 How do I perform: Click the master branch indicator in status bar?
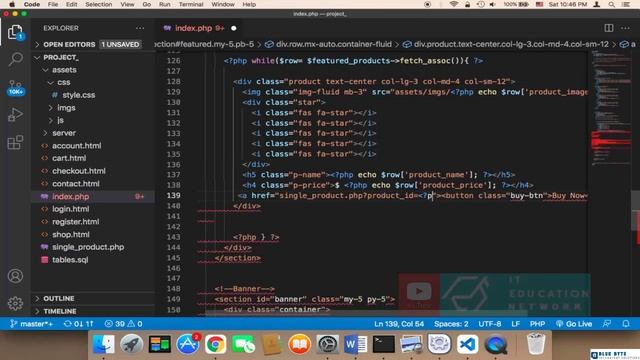(x=31, y=324)
